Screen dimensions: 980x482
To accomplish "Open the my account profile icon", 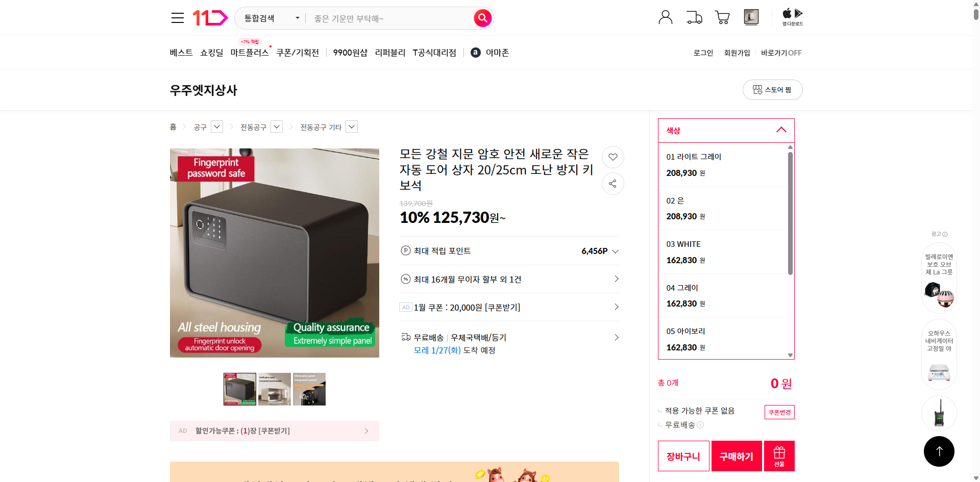I will pyautogui.click(x=665, y=17).
